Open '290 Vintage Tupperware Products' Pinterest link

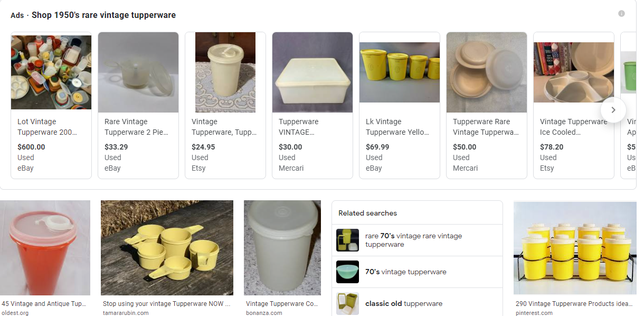pos(575,304)
